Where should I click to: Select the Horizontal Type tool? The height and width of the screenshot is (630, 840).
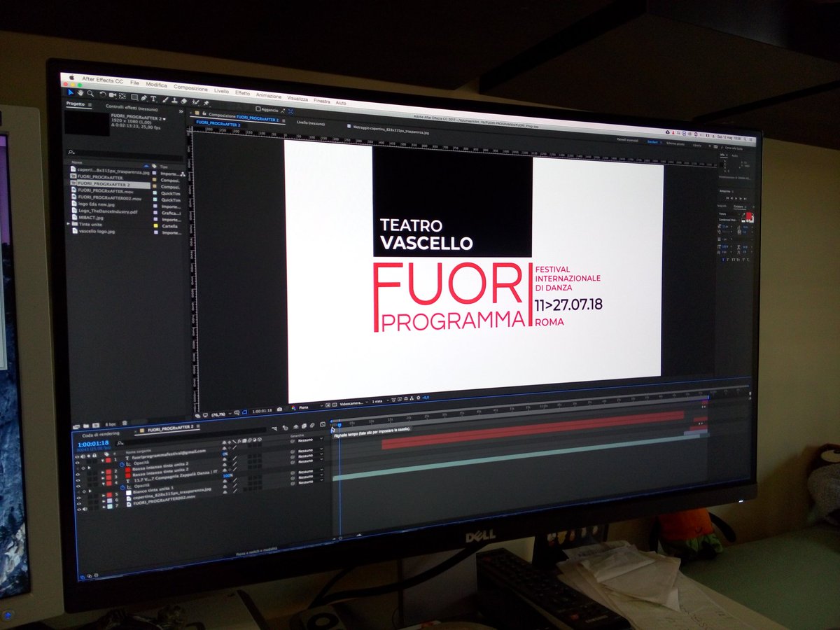(153, 99)
